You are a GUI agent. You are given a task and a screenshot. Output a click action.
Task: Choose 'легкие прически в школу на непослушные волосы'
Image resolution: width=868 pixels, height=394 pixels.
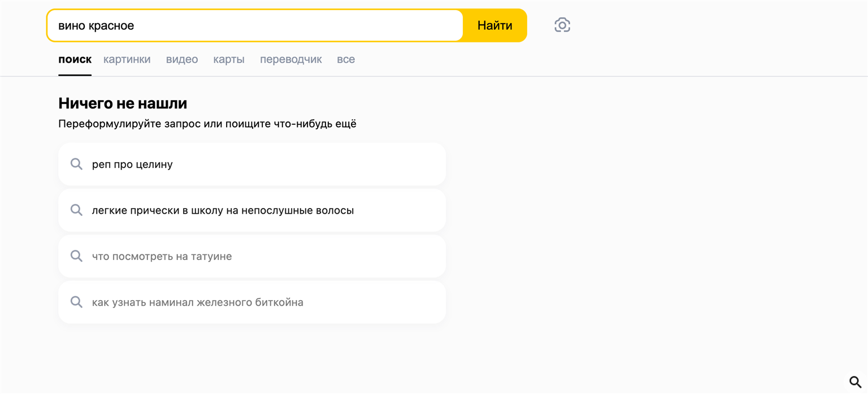pyautogui.click(x=223, y=210)
